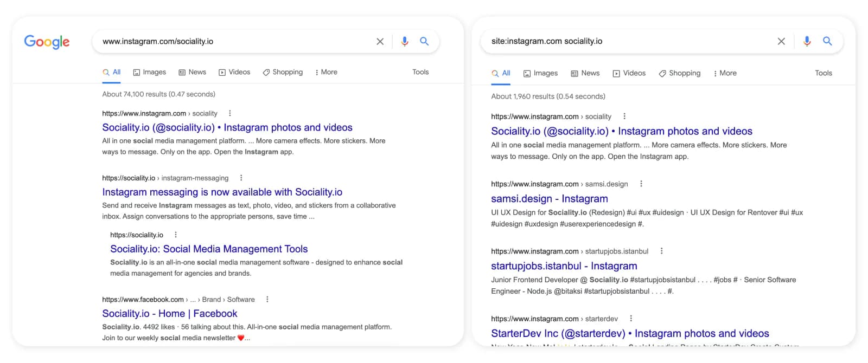The image size is (868, 363).
Task: Open three-dot menu beside instagram-messaging result
Action: click(x=241, y=178)
